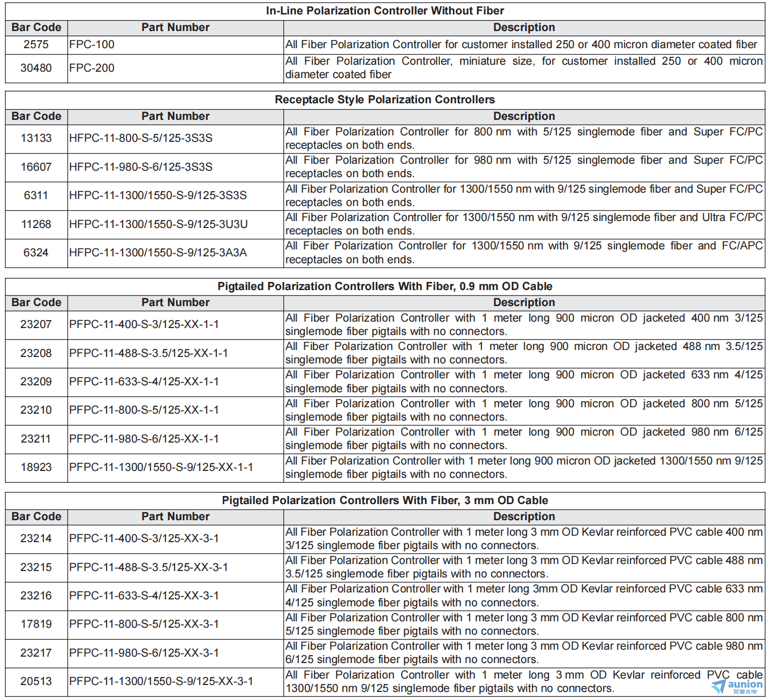
Task: Select part number "HFPC-11-1300/1550-S-9/125-3U3U"
Action: 159,224
